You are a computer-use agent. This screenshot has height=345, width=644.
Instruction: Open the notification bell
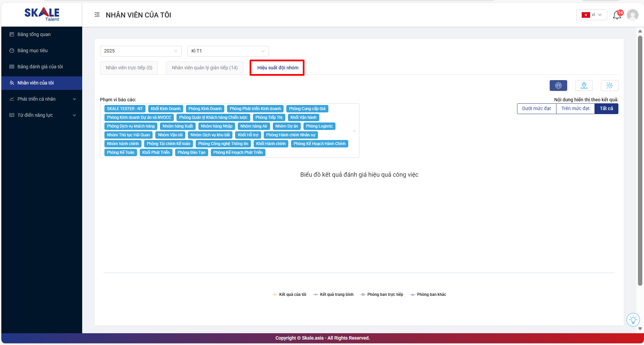click(617, 15)
